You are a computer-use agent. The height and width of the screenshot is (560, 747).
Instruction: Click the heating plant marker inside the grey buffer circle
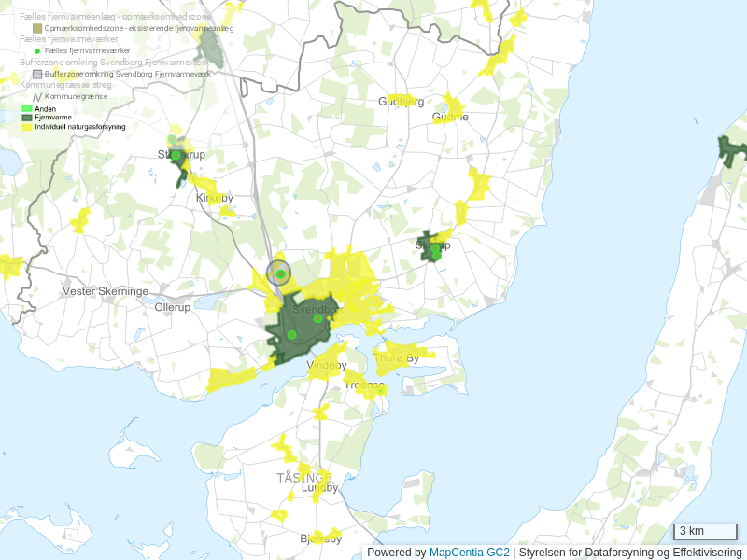[280, 273]
